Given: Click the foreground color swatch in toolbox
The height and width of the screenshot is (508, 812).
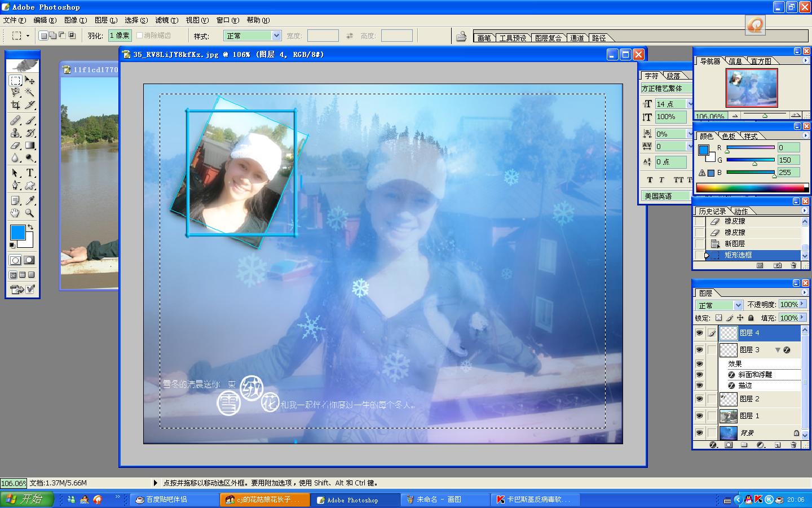Looking at the screenshot, I should (18, 232).
